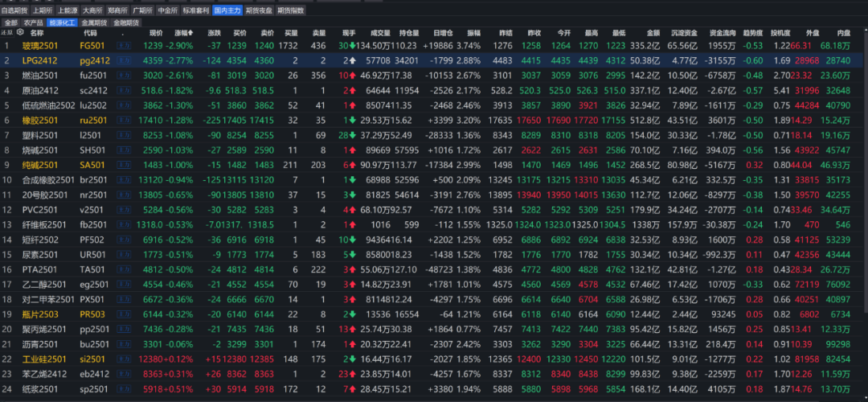Select the 乙二醇2501 contract name

pyautogui.click(x=44, y=285)
